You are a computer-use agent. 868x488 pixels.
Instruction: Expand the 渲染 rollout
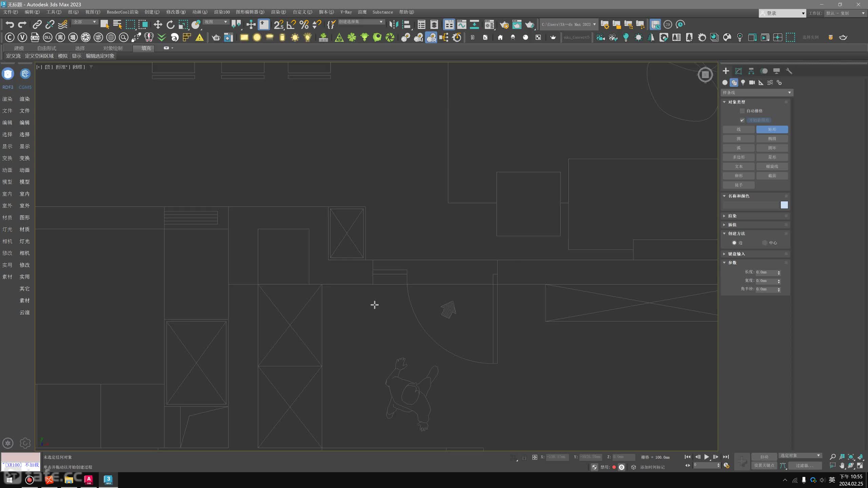coord(756,216)
